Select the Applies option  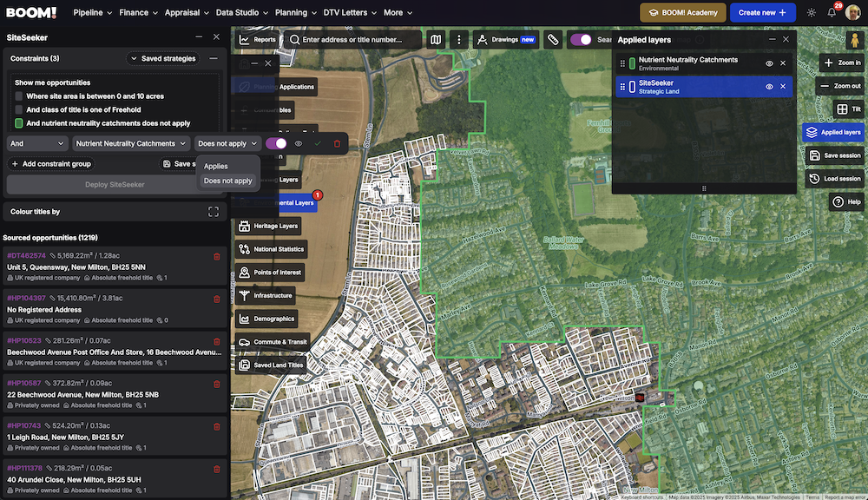coord(227,166)
